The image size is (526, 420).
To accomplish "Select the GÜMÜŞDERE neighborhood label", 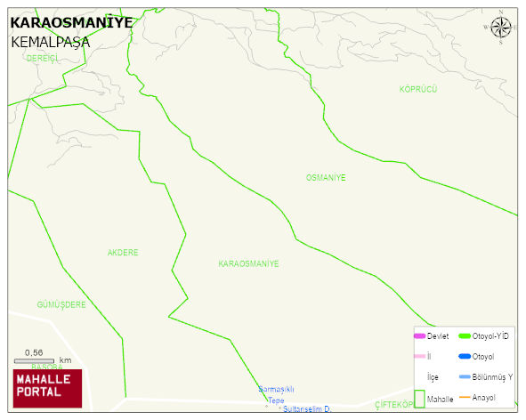I will tap(61, 304).
